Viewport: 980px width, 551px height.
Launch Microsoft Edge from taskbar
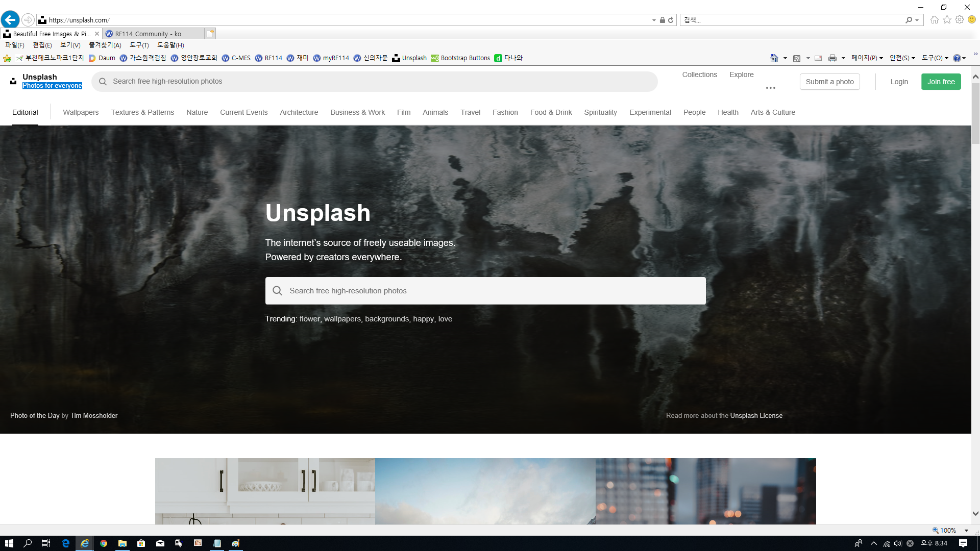point(66,543)
